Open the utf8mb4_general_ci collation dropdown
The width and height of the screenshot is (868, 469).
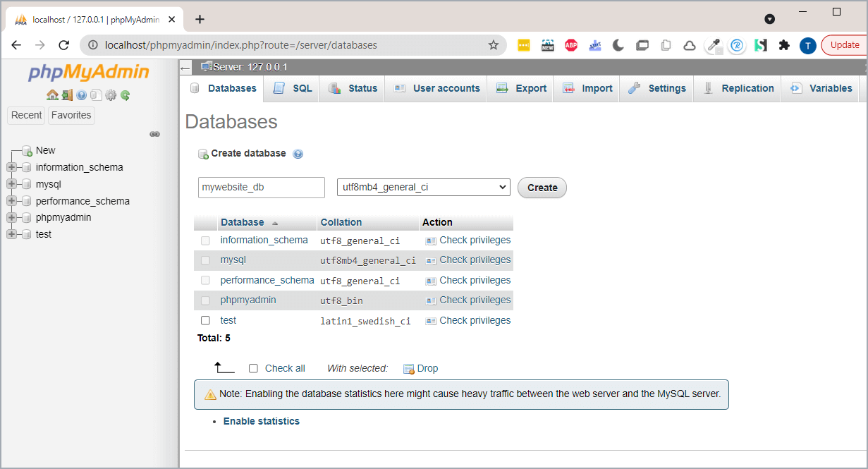(423, 188)
